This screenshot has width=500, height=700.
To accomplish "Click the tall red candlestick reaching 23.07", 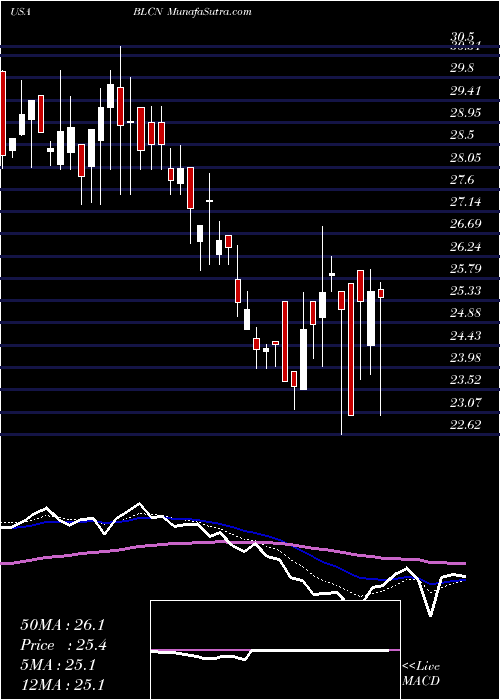I will 351,349.
